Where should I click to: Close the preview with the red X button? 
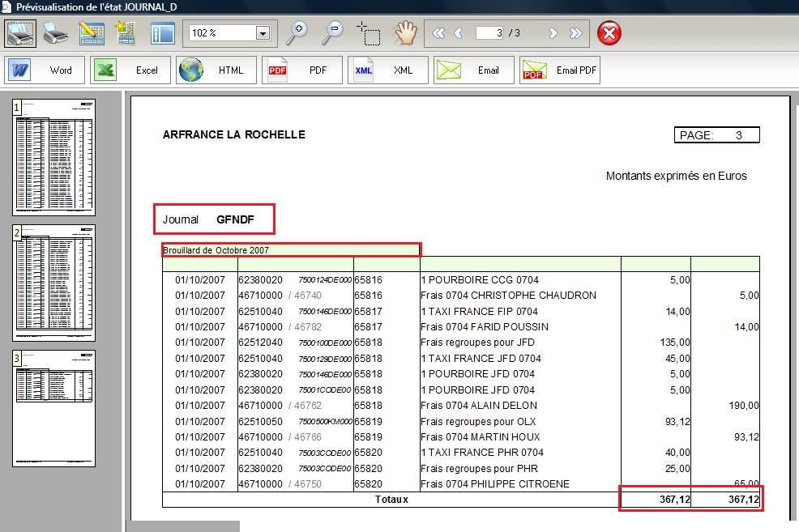pyautogui.click(x=609, y=33)
